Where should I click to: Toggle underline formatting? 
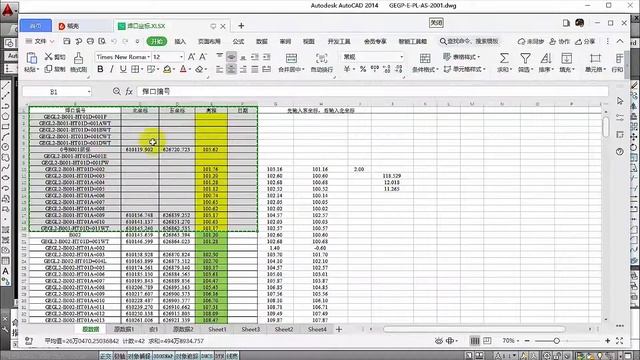[x=123, y=69]
